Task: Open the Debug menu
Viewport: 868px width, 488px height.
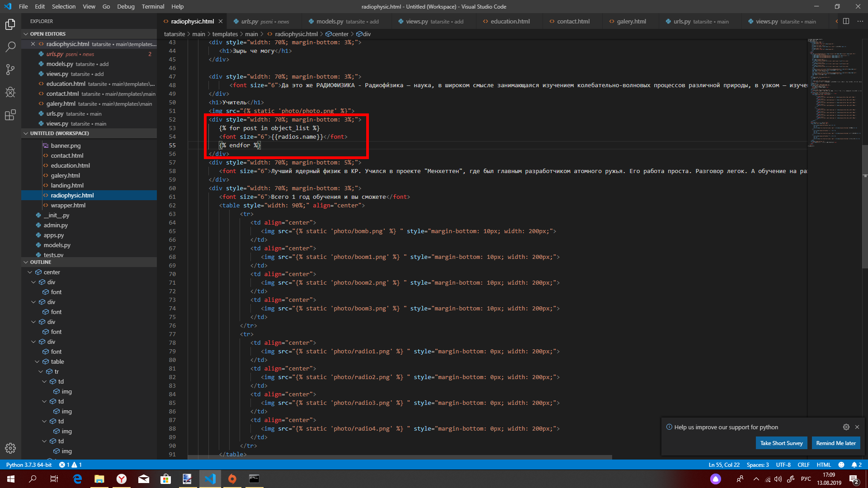Action: (126, 6)
